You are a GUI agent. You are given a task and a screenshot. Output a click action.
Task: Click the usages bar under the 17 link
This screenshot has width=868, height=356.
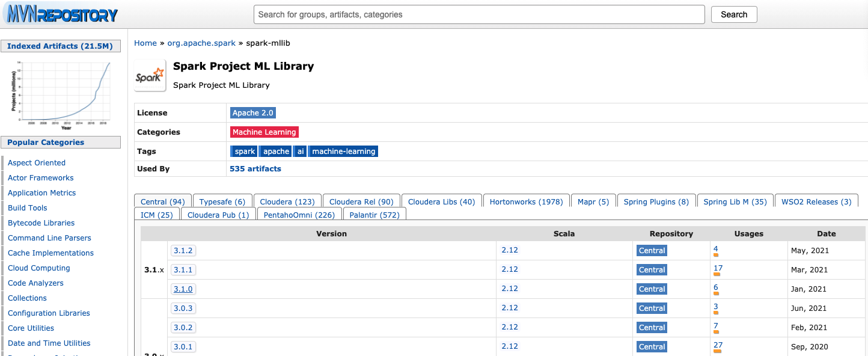(x=716, y=275)
